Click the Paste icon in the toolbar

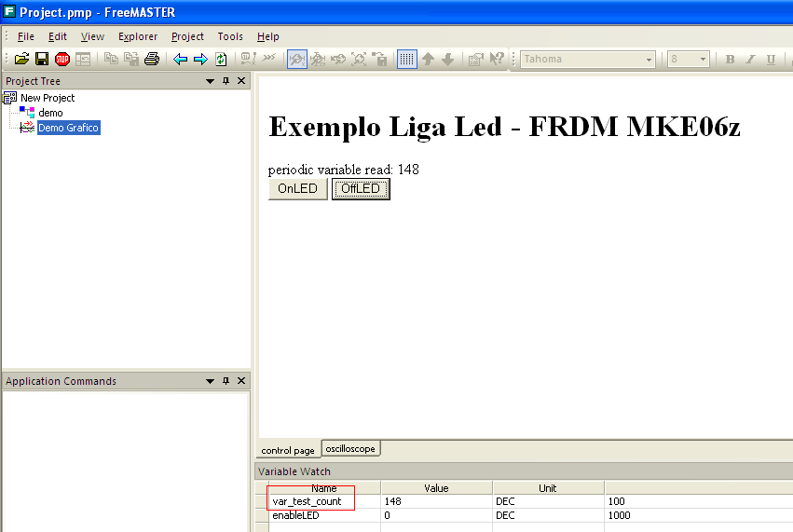(131, 60)
